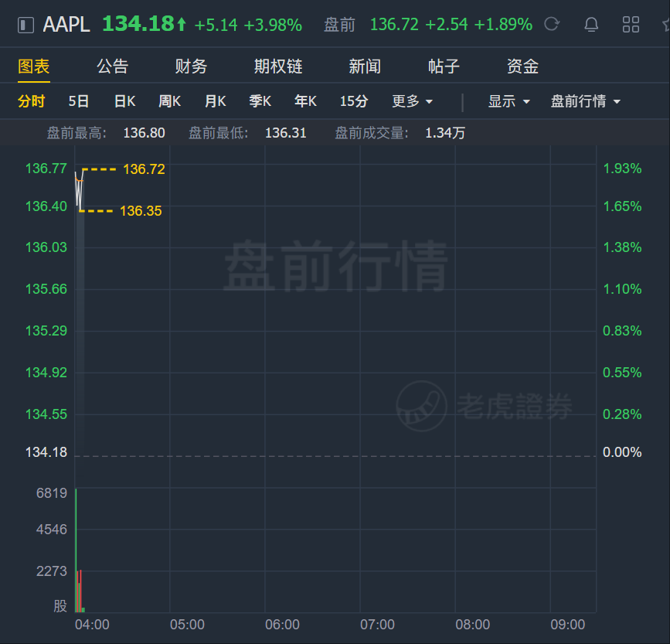Click the tall green volume bar at 04:00
The width and height of the screenshot is (670, 644).
tap(76, 550)
